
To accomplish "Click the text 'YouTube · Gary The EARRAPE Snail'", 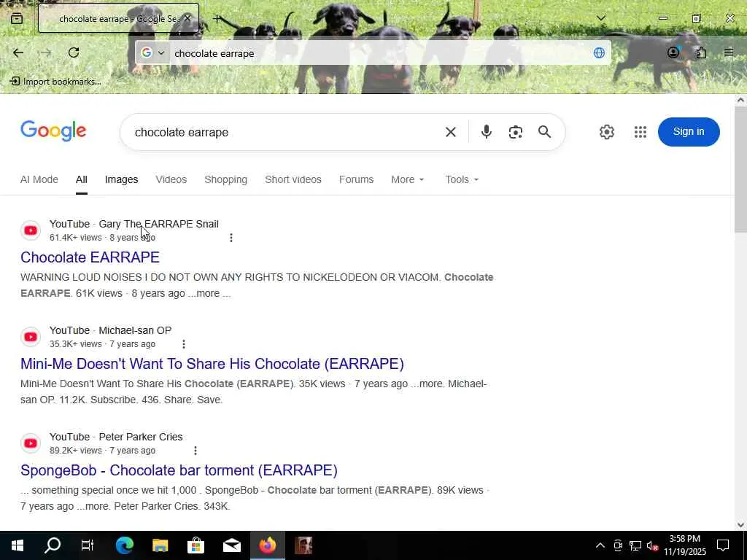I will tap(134, 224).
